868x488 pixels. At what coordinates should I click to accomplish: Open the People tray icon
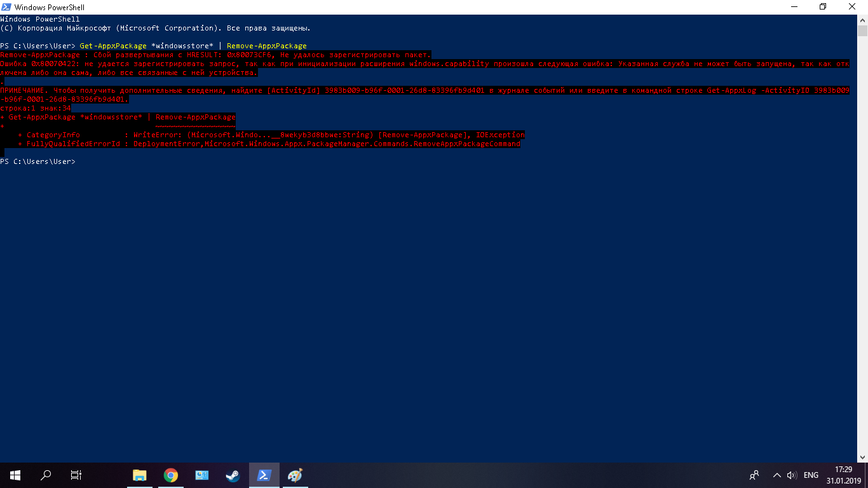tap(754, 475)
